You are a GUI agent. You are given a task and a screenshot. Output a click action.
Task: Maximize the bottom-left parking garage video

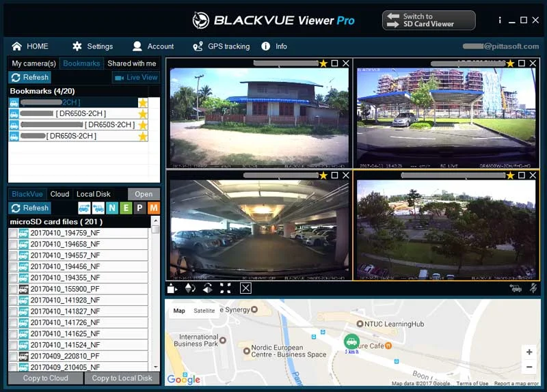coord(334,176)
